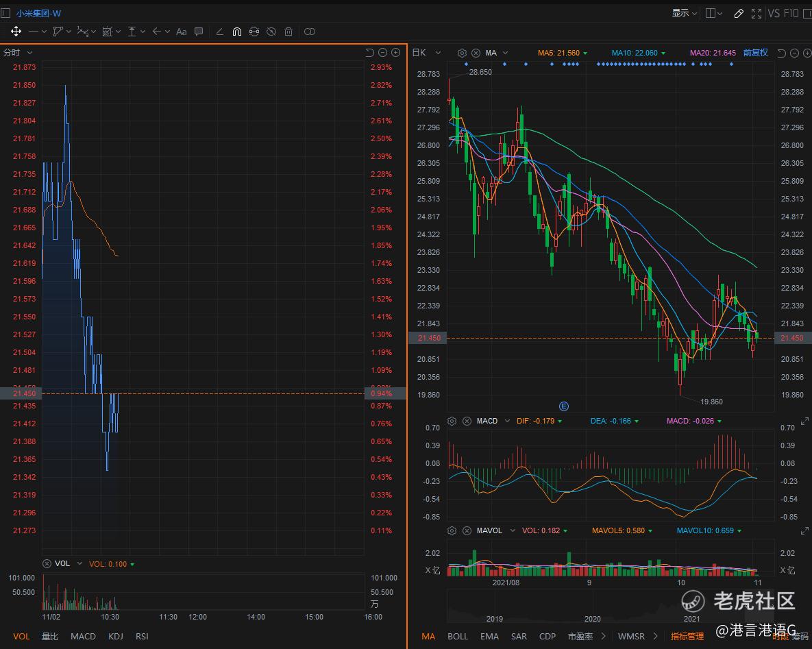812x649 pixels.
Task: Open MACD indicator settings gear
Action: pos(452,421)
